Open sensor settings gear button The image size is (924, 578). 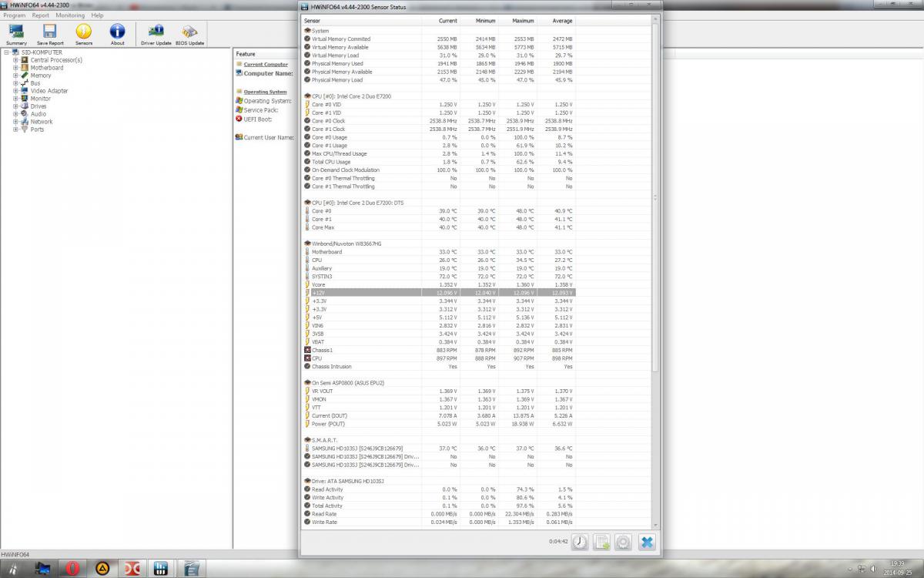[624, 543]
